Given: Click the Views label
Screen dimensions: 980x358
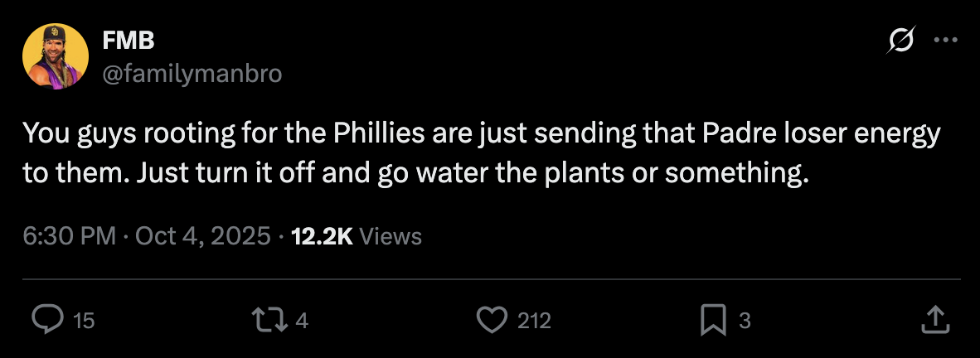Looking at the screenshot, I should pyautogui.click(x=391, y=237).
